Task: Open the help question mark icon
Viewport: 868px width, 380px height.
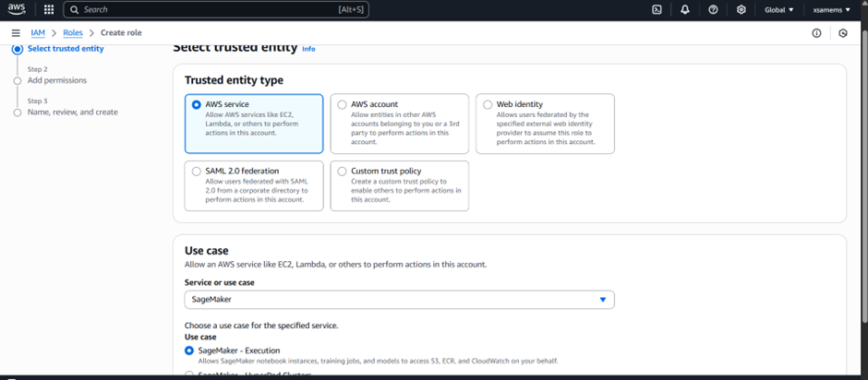Action: 714,9
